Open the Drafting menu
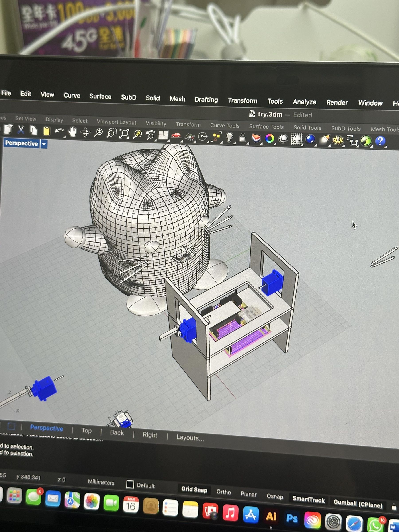 206,100
